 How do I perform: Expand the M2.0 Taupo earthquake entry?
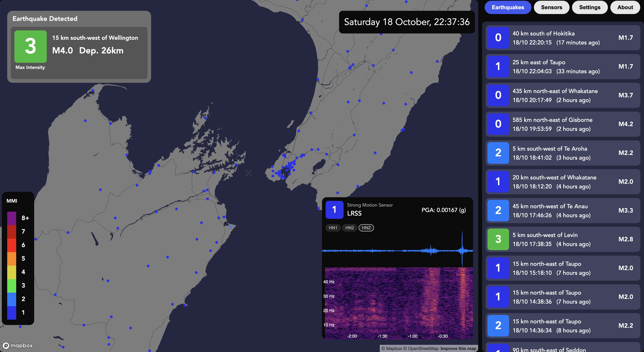click(563, 268)
